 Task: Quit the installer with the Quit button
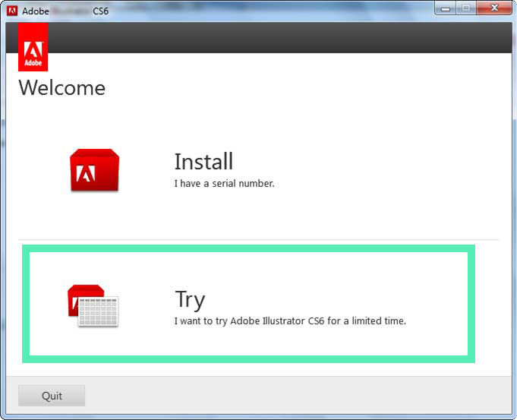pos(52,396)
